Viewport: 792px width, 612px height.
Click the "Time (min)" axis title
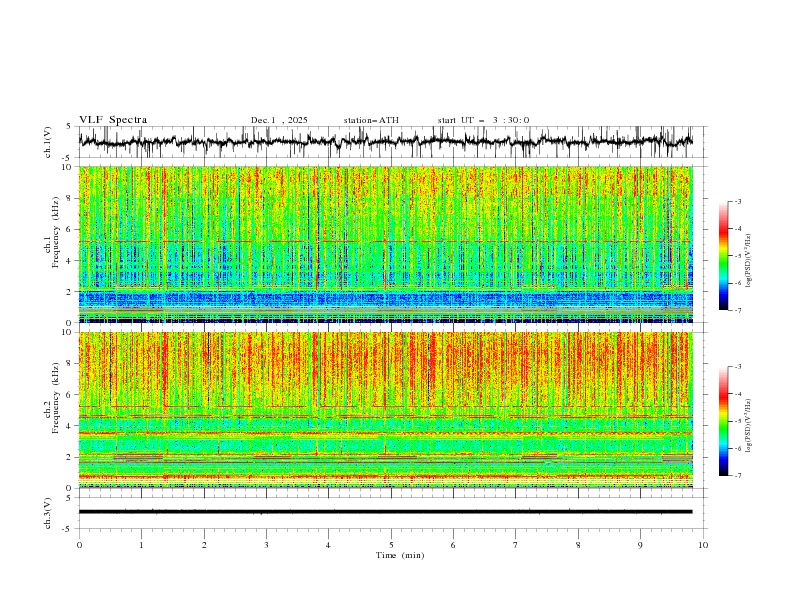point(400,555)
